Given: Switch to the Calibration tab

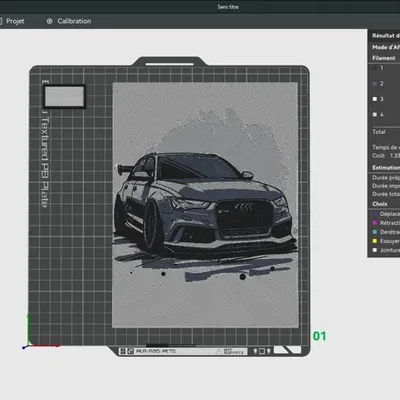Looking at the screenshot, I should 74,21.
